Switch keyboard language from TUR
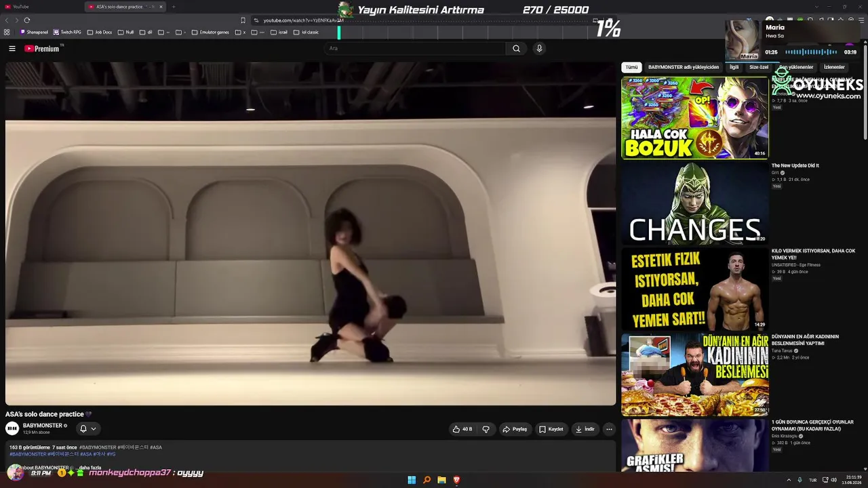 812,480
